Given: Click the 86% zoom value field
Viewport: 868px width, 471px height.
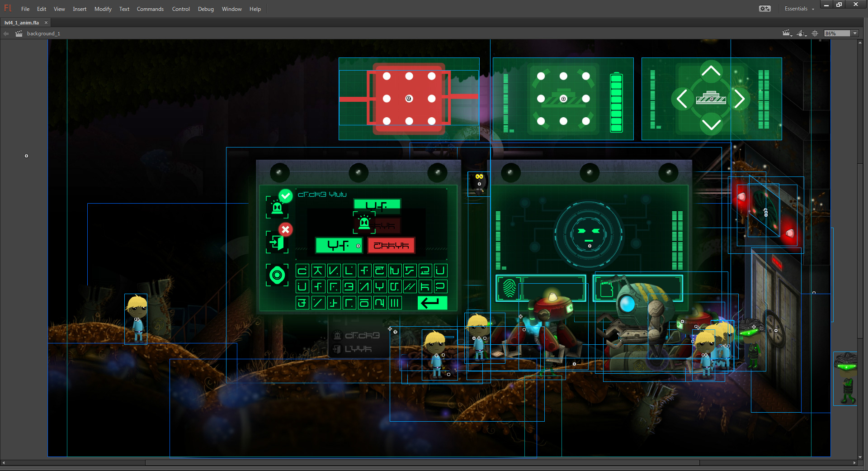Looking at the screenshot, I should coord(837,33).
